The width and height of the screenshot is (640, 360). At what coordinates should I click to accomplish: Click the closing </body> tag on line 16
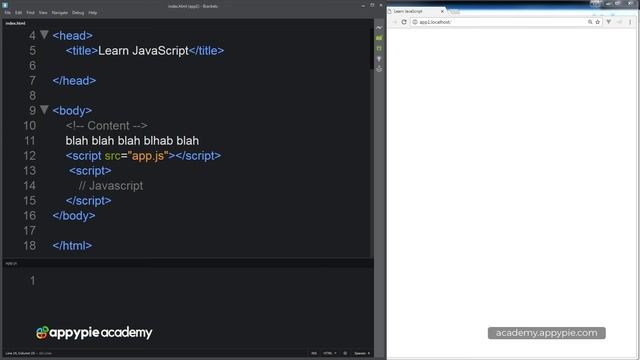74,216
